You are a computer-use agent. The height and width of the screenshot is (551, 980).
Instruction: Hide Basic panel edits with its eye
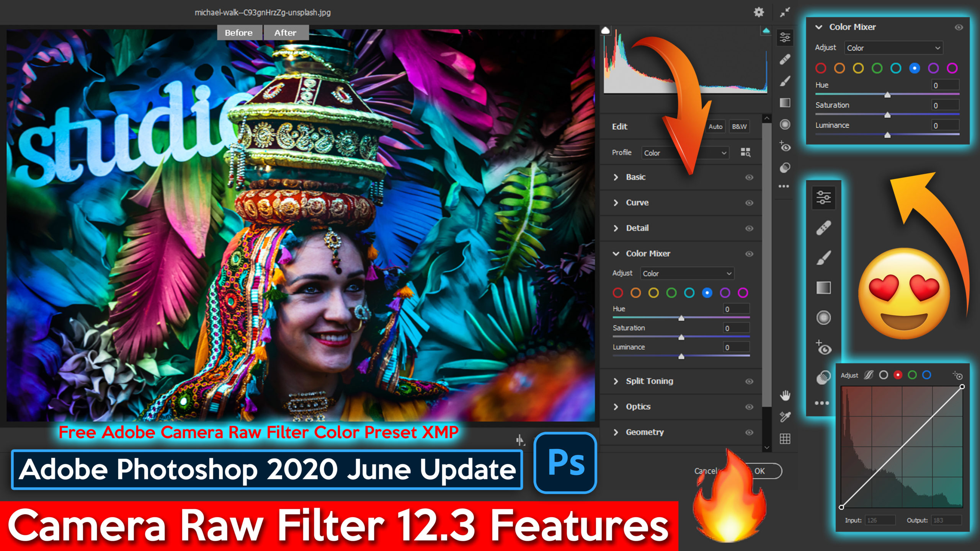click(749, 177)
